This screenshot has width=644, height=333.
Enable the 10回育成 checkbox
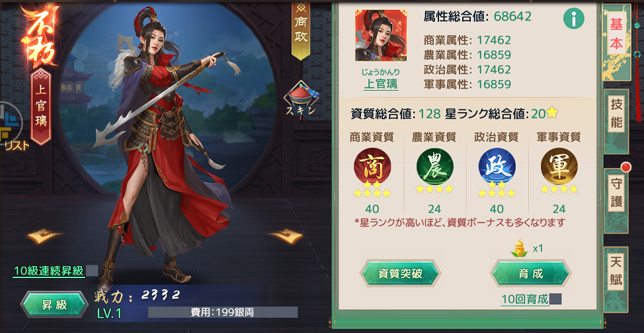555,299
